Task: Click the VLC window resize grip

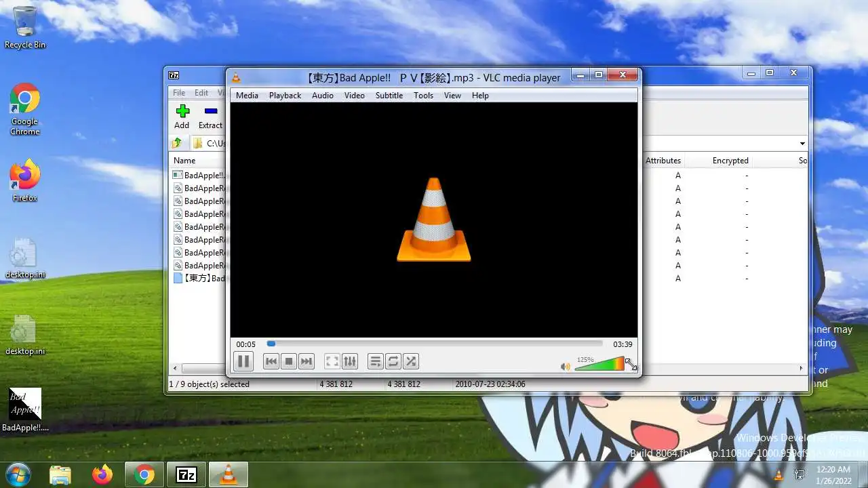Action: tap(631, 365)
